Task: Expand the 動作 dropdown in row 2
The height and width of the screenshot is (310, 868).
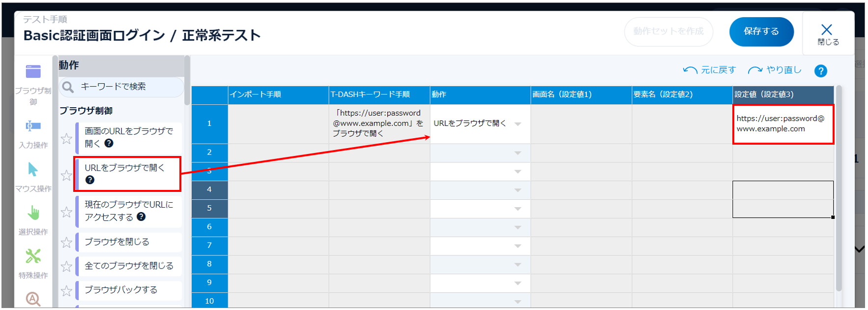Action: 518,153
